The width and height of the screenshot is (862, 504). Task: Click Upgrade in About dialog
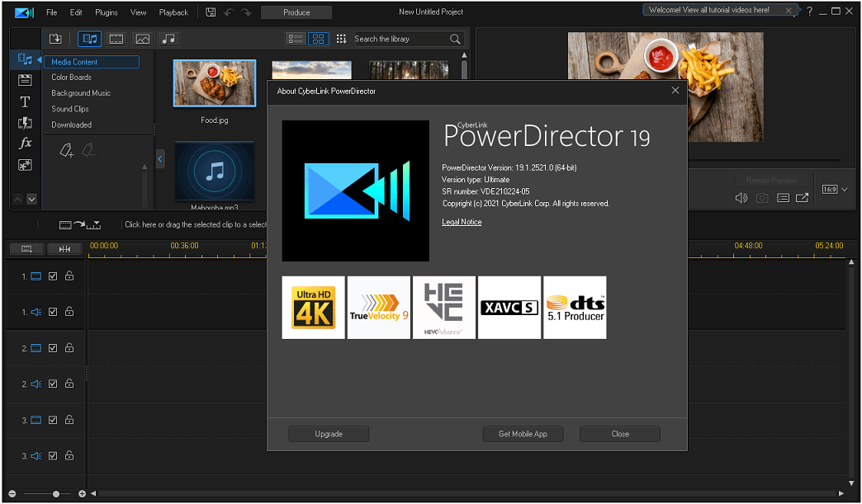click(329, 434)
